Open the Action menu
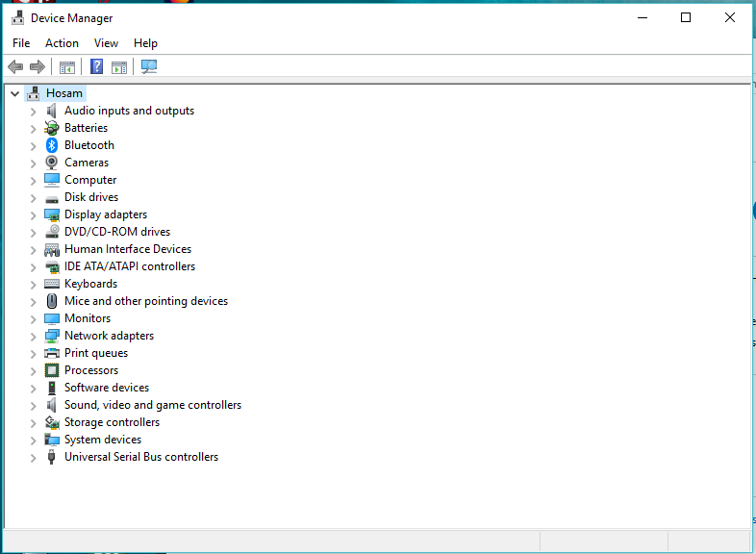The width and height of the screenshot is (756, 554). (62, 43)
